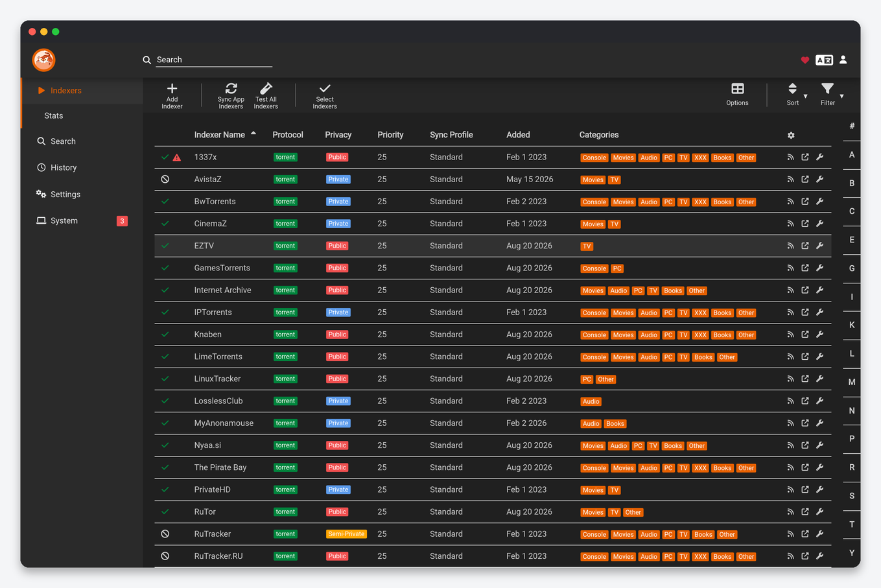This screenshot has height=588, width=881.
Task: Click Sync App Indexers
Action: point(231,96)
